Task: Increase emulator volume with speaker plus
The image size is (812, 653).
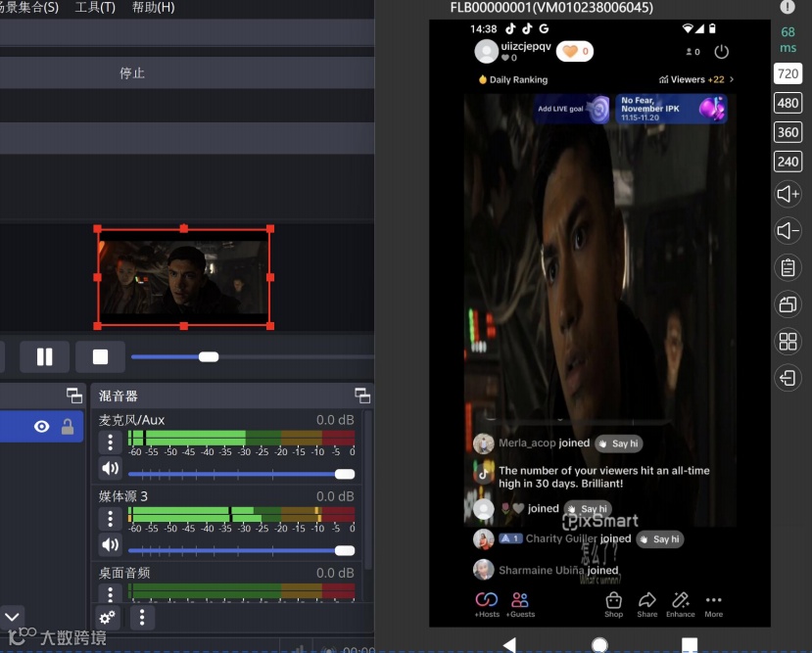Action: pos(788,194)
